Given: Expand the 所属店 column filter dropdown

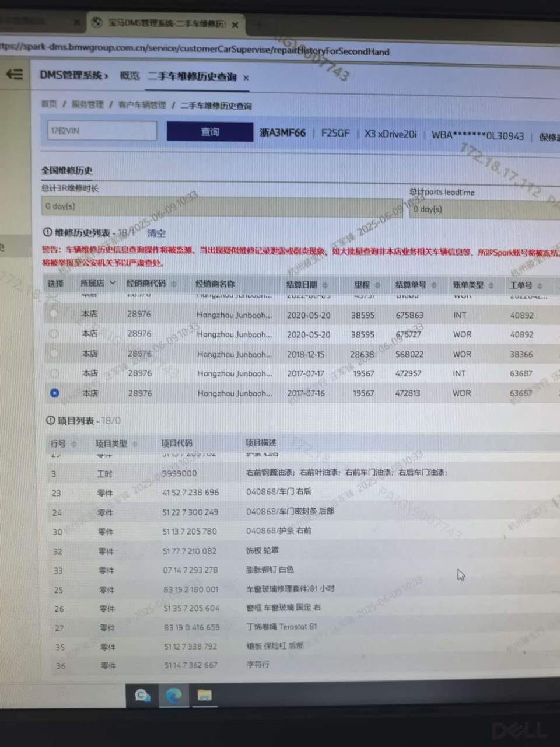Looking at the screenshot, I should (113, 282).
